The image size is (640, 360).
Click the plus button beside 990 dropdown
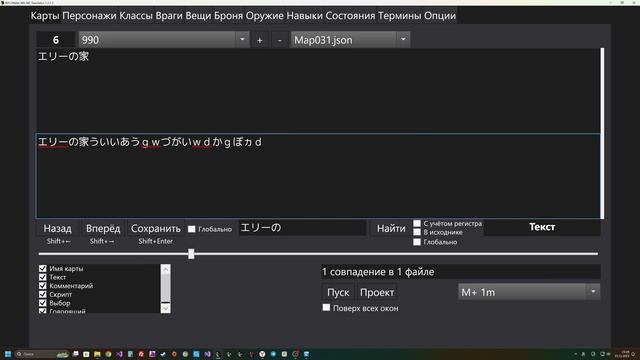point(260,40)
